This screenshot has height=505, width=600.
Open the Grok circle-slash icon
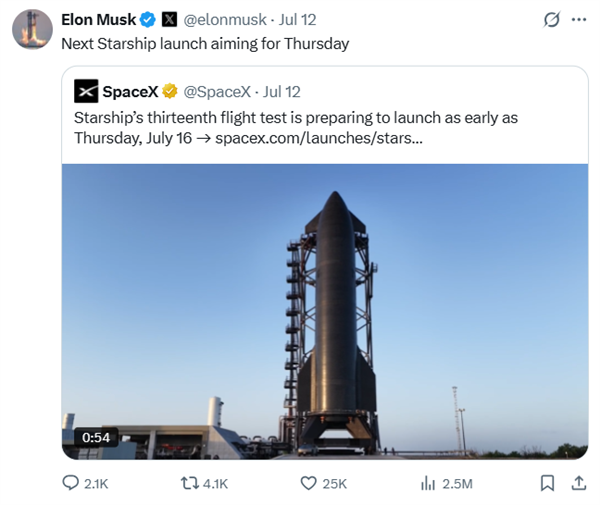tap(552, 20)
